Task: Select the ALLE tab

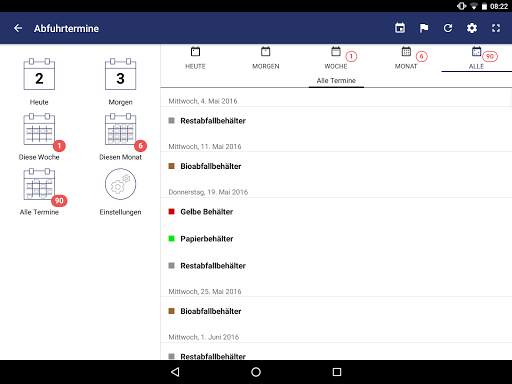Action: (x=476, y=58)
